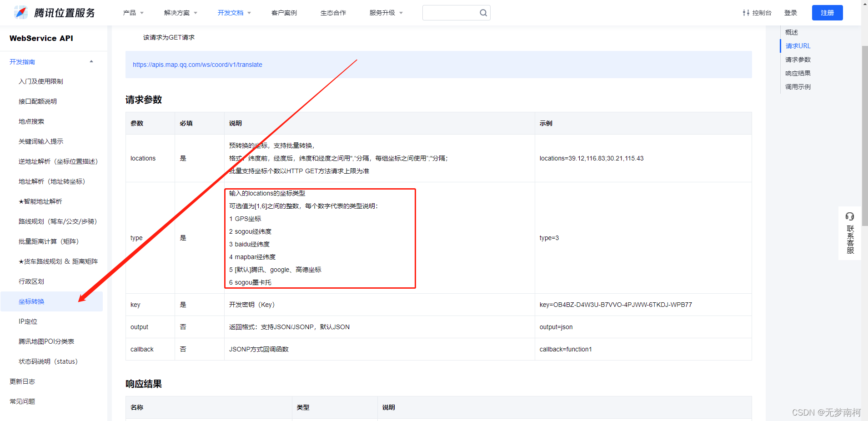Open the translate API URL link
Image resolution: width=868 pixels, height=421 pixels.
(x=197, y=65)
